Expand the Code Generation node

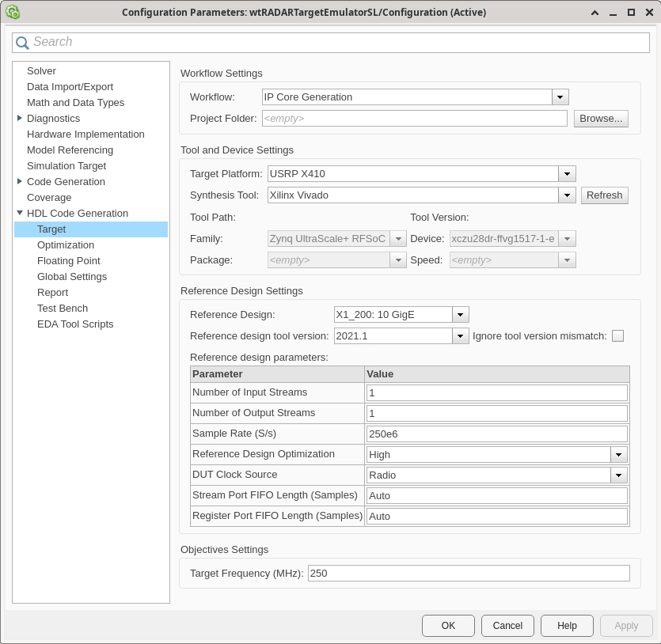19,181
